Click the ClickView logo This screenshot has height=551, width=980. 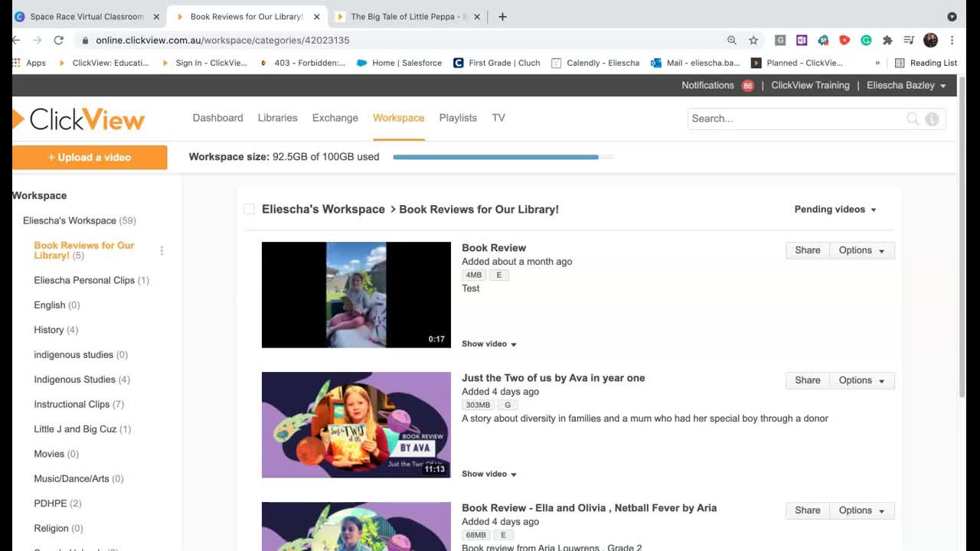pos(79,119)
